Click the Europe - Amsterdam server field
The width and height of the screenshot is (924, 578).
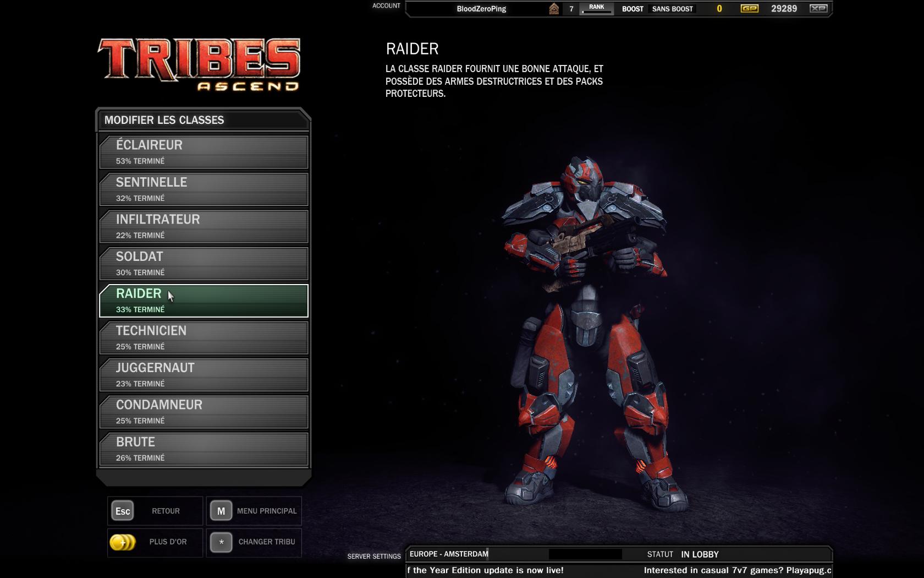[449, 554]
